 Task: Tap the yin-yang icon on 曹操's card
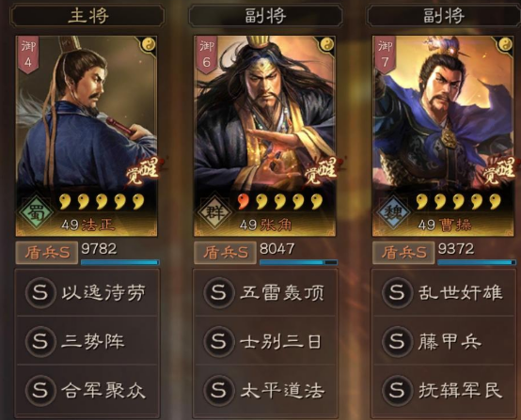point(505,44)
